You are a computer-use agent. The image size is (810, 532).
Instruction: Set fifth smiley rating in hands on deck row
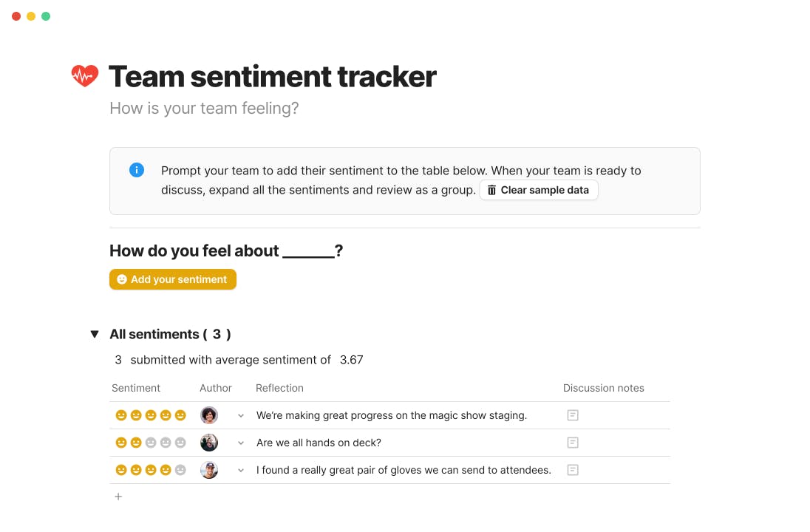(180, 443)
